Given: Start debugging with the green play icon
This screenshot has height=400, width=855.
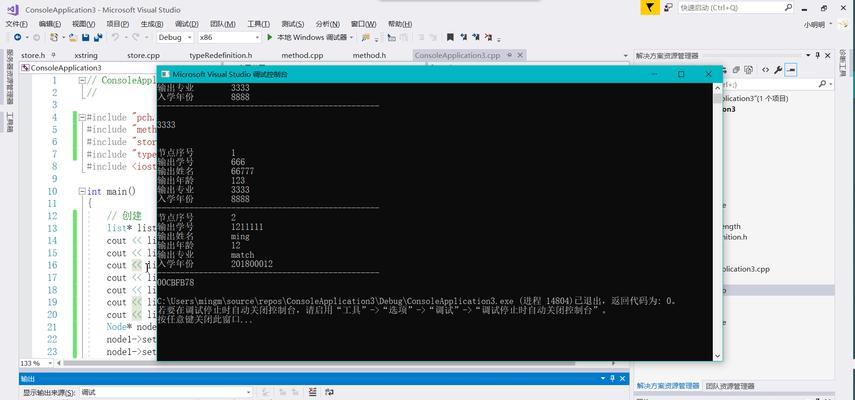Looking at the screenshot, I should pos(269,38).
